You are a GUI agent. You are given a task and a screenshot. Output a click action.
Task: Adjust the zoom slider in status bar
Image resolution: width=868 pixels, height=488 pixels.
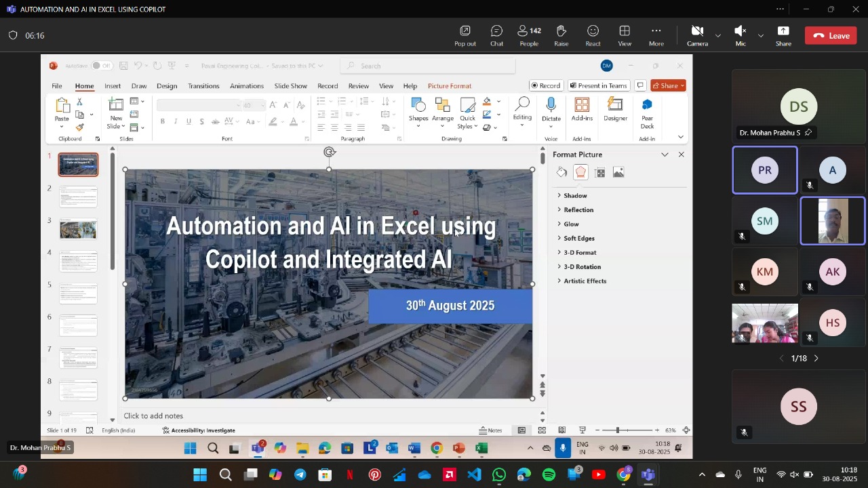pyautogui.click(x=618, y=430)
